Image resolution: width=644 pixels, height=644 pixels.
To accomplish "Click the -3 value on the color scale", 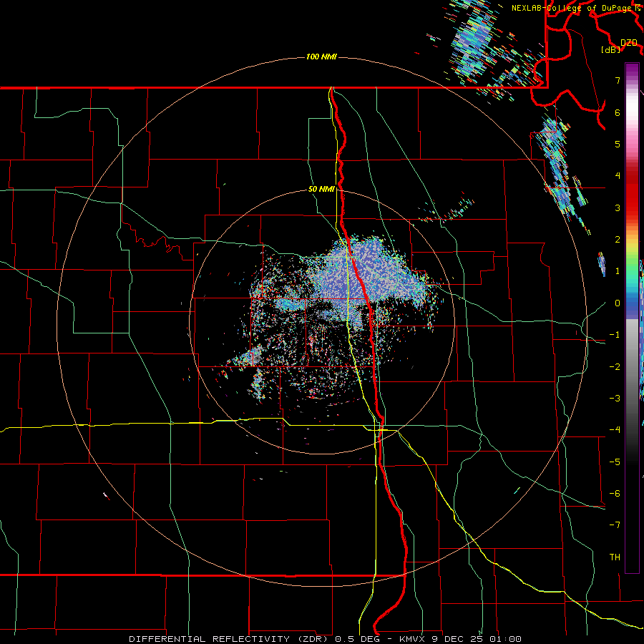I will (615, 399).
